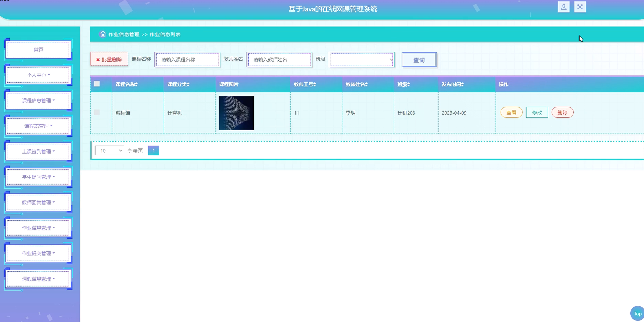644x322 pixels.
Task: Sort by 发布时间 column
Action: coord(453,84)
